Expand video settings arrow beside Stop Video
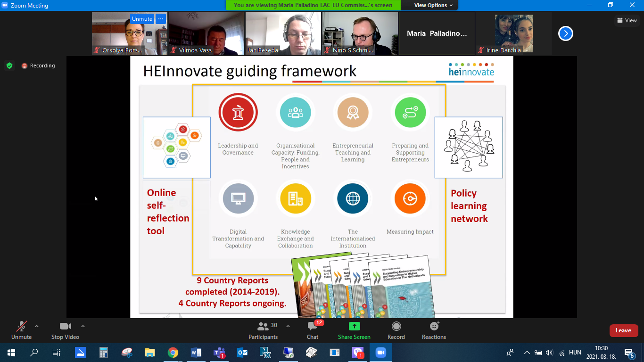 83,326
